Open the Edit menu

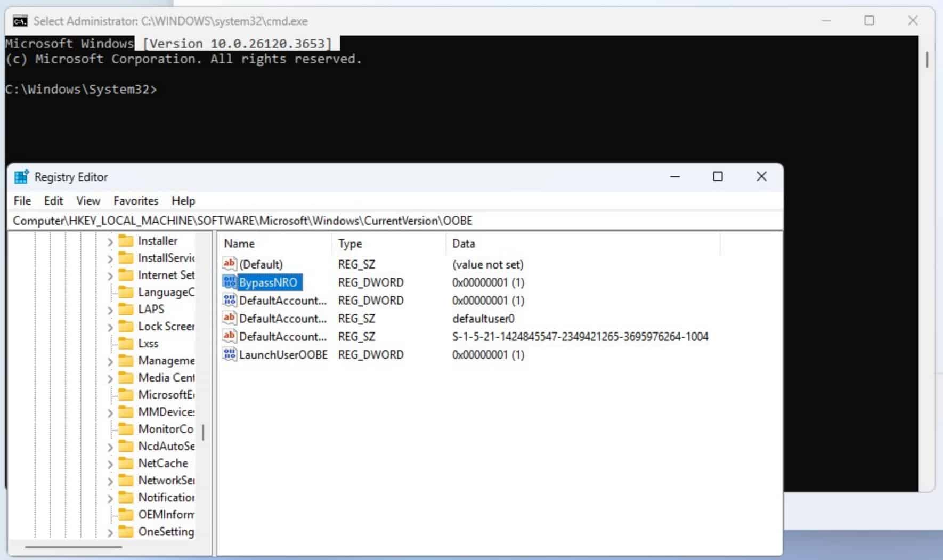click(x=53, y=201)
